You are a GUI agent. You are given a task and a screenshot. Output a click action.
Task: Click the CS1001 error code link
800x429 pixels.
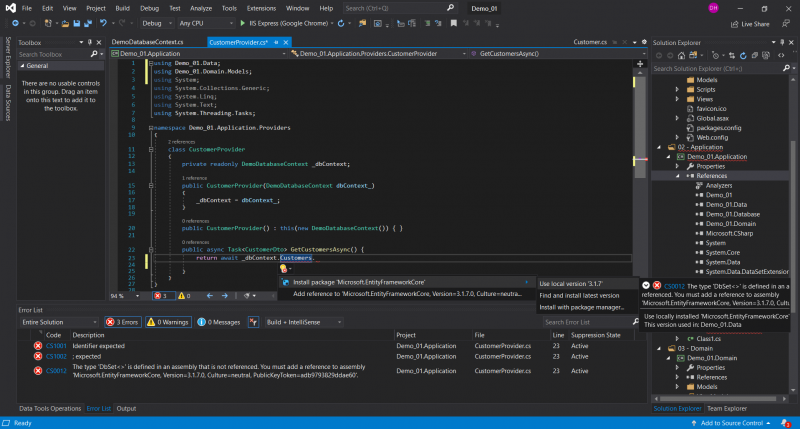tap(55, 346)
